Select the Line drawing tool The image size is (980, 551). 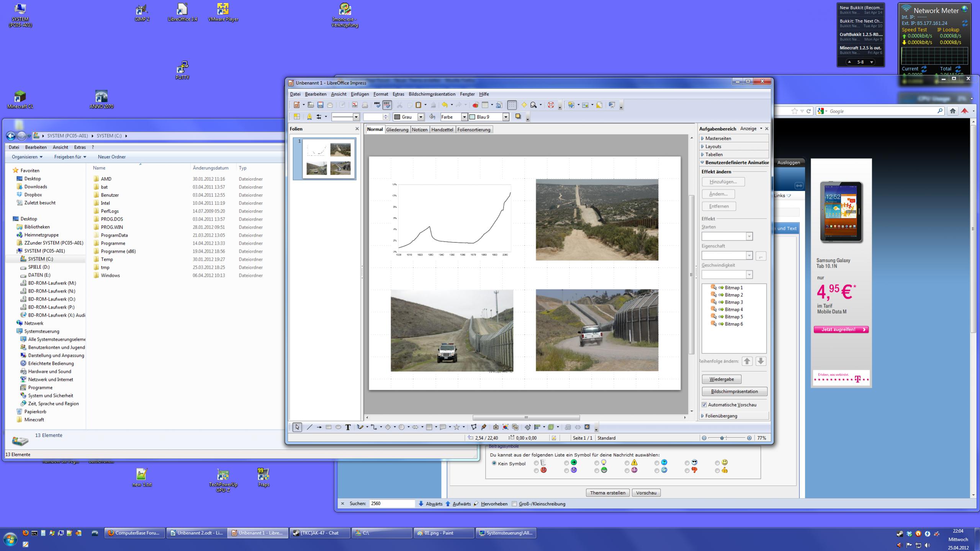309,427
